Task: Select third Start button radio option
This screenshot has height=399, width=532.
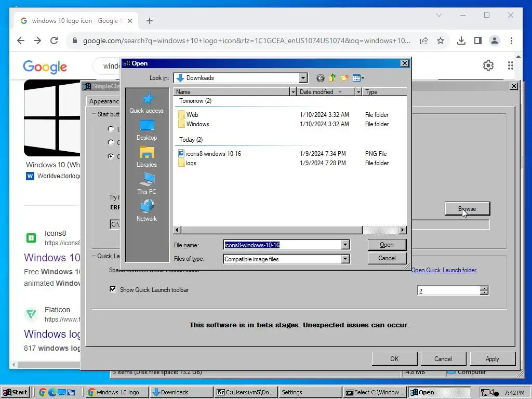Action: tap(111, 156)
